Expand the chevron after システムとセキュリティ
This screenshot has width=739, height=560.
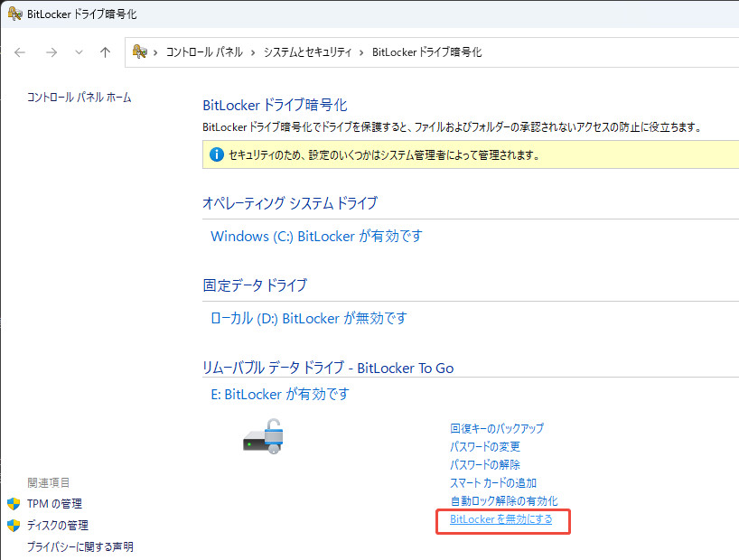pyautogui.click(x=361, y=52)
